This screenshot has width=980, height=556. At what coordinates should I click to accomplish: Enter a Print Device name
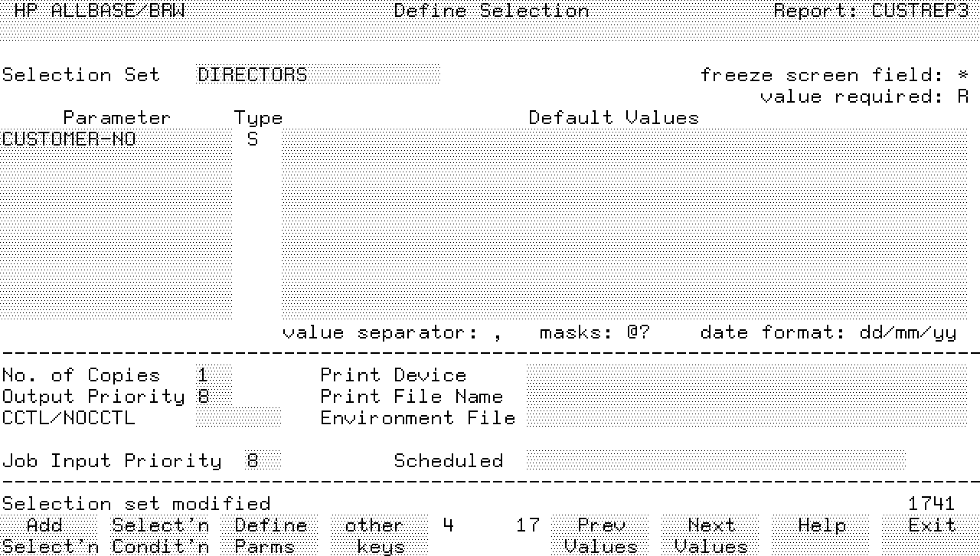click(746, 375)
